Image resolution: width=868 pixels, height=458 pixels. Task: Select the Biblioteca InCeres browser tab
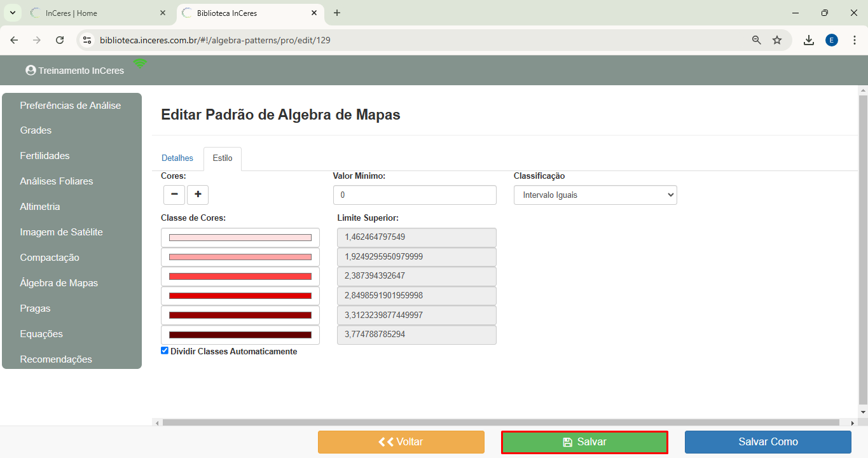[249, 13]
